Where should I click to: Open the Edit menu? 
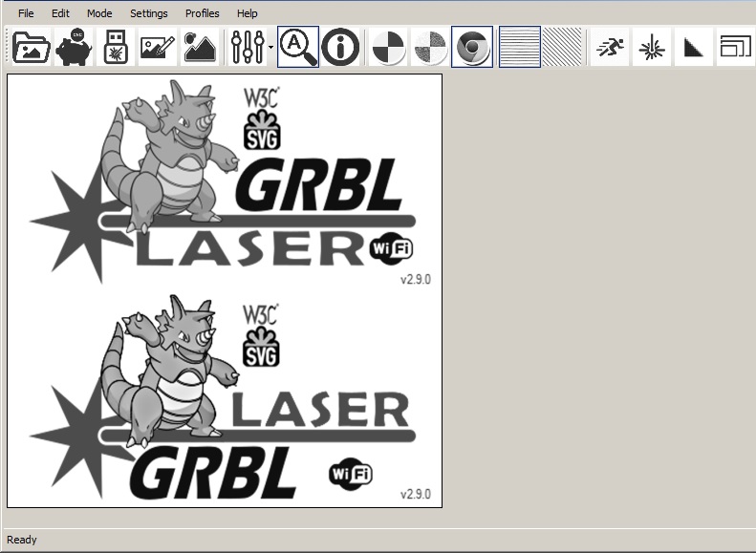click(60, 13)
